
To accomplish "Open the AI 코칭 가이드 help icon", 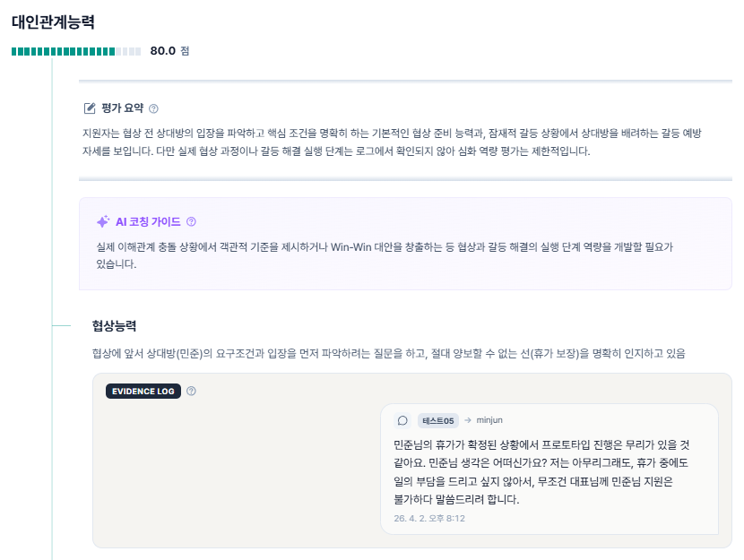I will click(x=191, y=221).
